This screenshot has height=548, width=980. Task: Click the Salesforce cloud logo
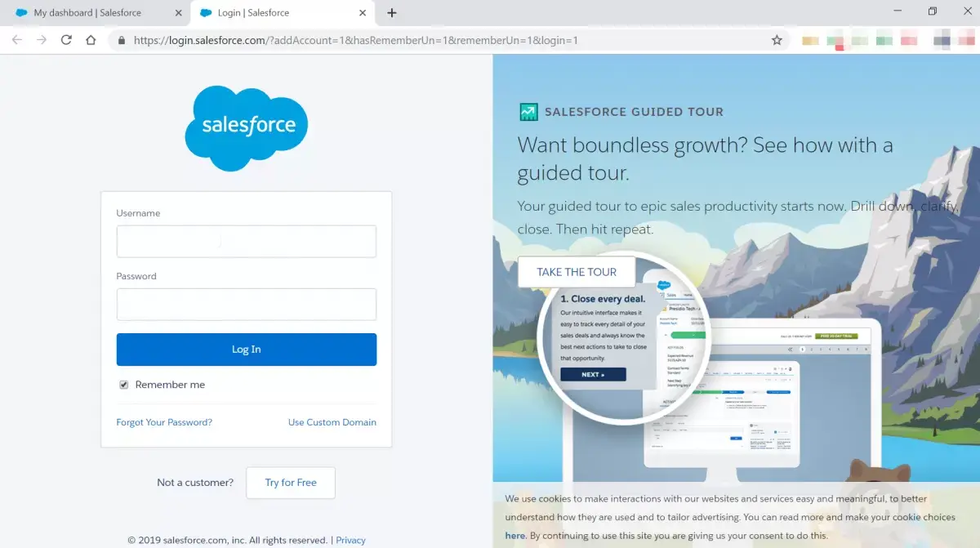point(246,128)
